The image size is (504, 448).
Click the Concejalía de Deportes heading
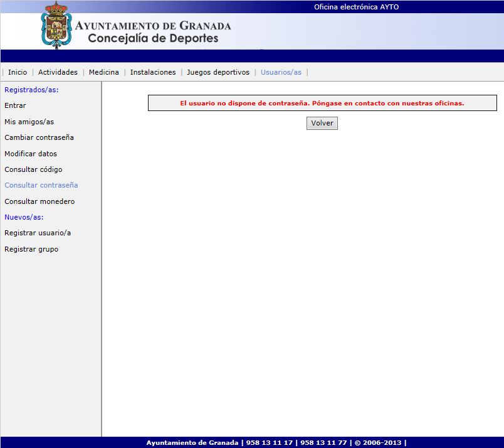click(x=154, y=38)
